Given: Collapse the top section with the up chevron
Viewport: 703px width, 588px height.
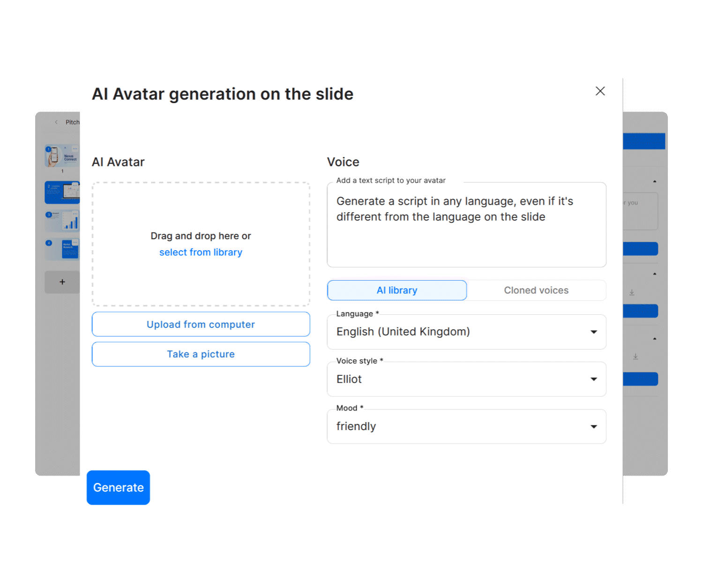Looking at the screenshot, I should coord(655,181).
